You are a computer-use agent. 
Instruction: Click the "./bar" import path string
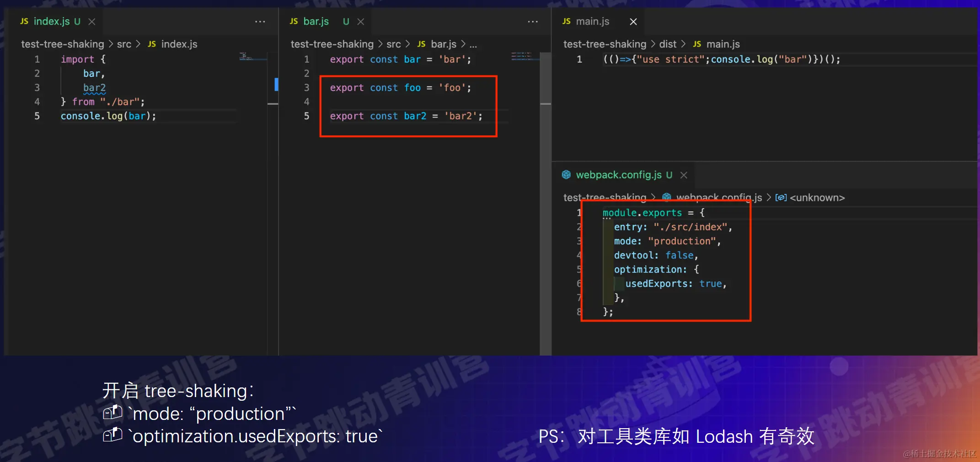click(x=120, y=102)
